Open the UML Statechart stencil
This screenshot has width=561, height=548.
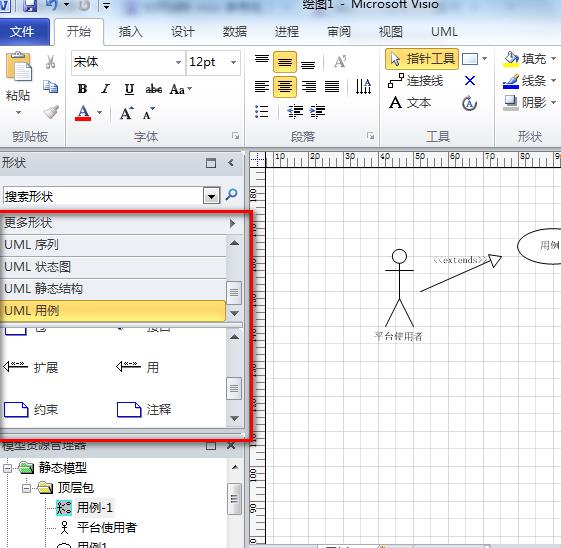click(x=113, y=267)
